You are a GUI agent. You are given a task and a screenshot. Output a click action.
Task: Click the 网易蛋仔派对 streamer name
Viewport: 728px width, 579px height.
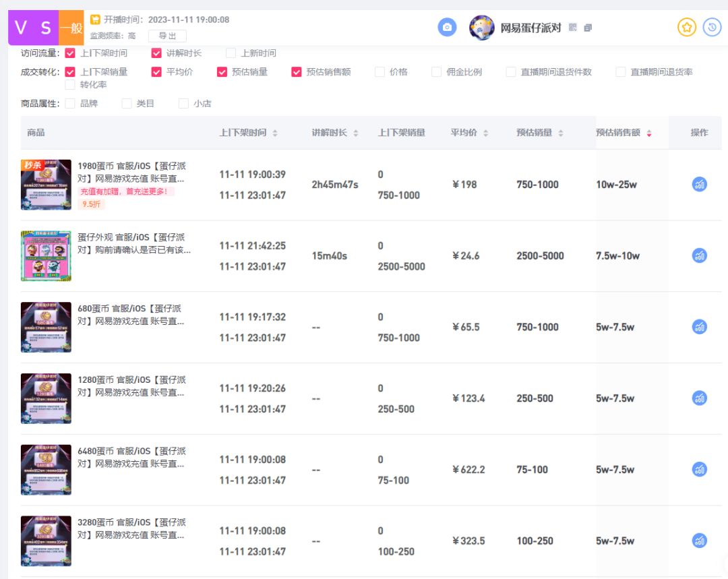click(x=530, y=28)
